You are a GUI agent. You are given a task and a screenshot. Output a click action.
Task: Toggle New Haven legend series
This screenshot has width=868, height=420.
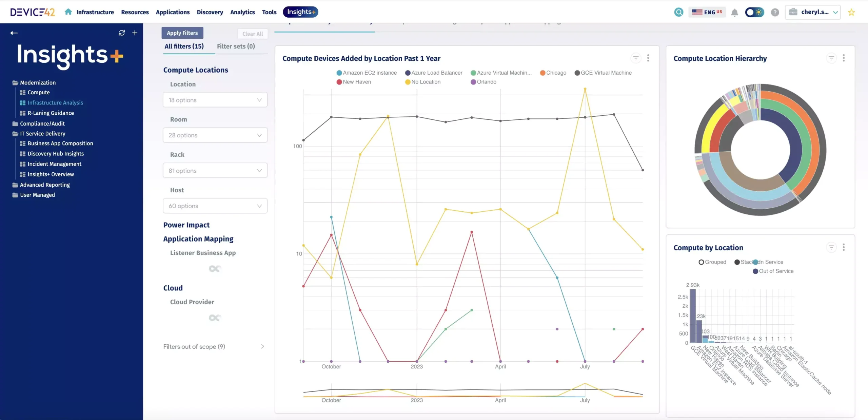pyautogui.click(x=354, y=82)
